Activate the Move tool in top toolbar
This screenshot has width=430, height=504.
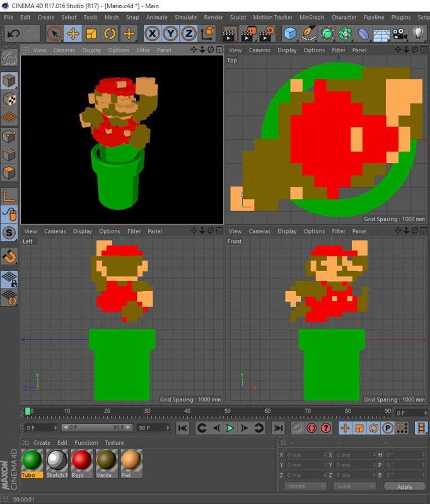(73, 33)
